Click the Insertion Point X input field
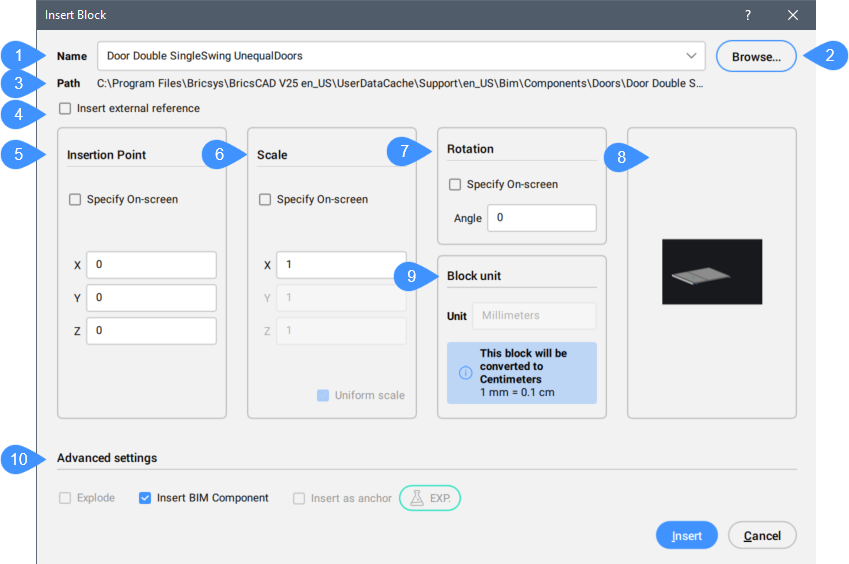 151,265
